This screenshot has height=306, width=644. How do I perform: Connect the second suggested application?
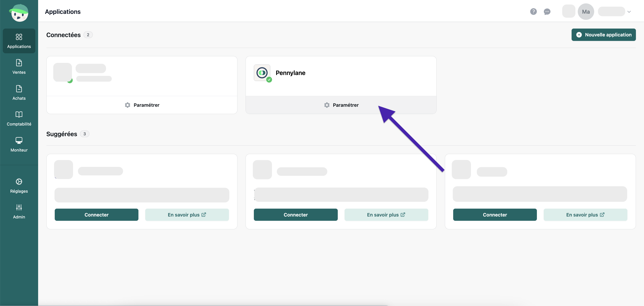click(296, 215)
